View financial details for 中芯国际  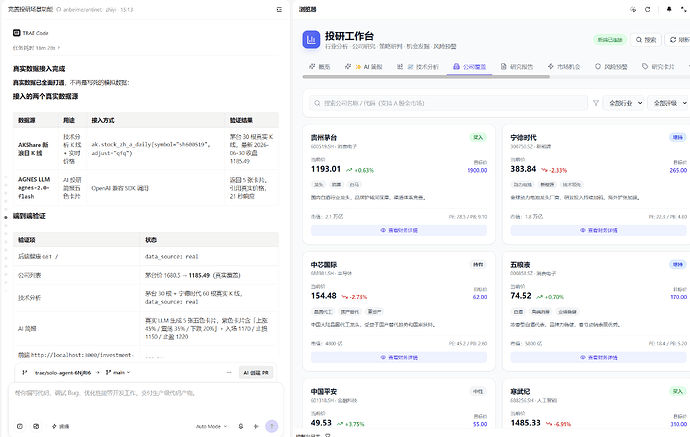399,357
